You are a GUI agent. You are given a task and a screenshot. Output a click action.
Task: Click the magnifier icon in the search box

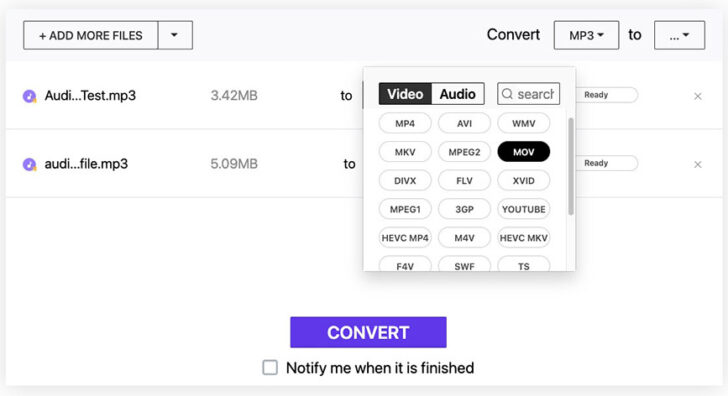point(507,94)
